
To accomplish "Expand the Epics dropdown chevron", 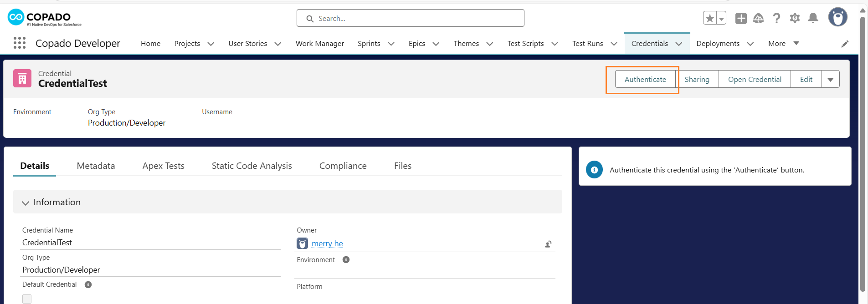I will pyautogui.click(x=436, y=44).
